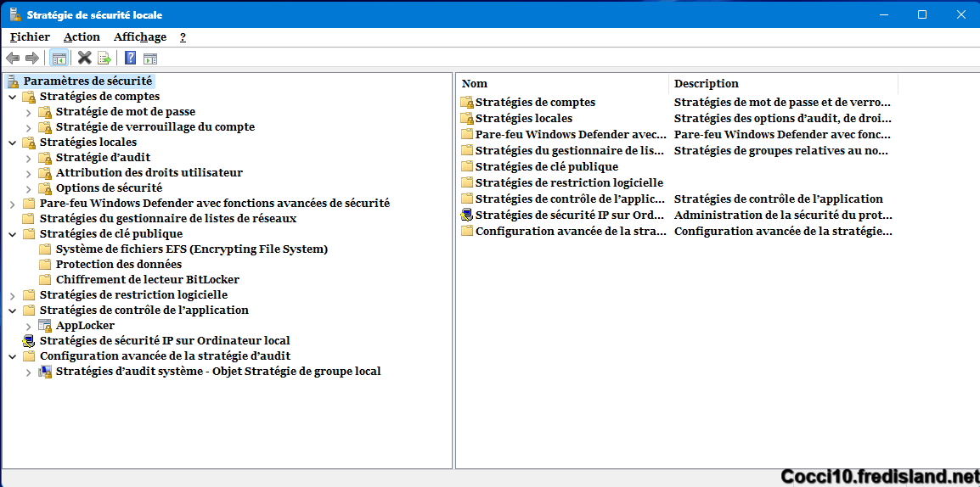
Task: Select Stratégies de contrôle de l'applic... in right list
Action: click(x=569, y=199)
